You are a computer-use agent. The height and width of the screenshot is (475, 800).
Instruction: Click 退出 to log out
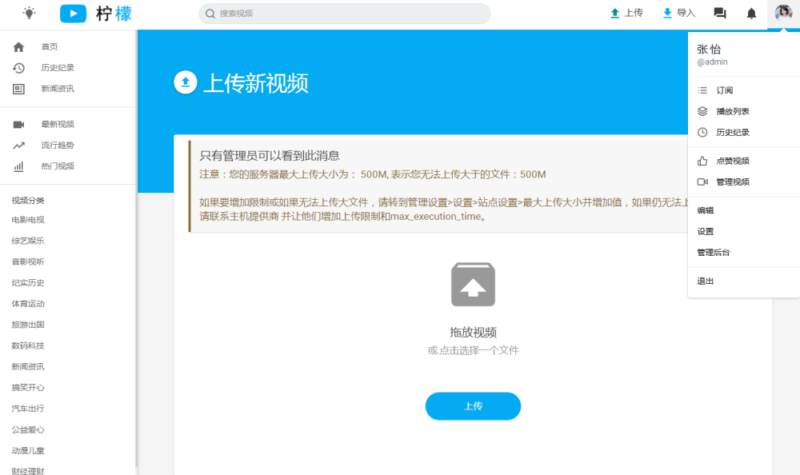[705, 281]
